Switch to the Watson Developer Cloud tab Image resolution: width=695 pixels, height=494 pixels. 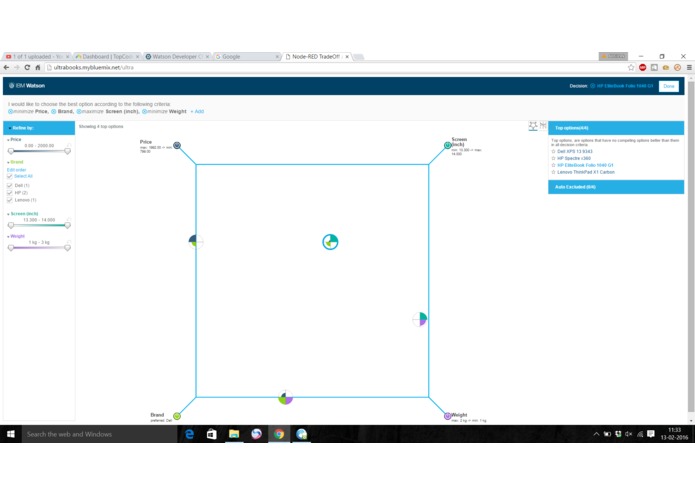177,57
